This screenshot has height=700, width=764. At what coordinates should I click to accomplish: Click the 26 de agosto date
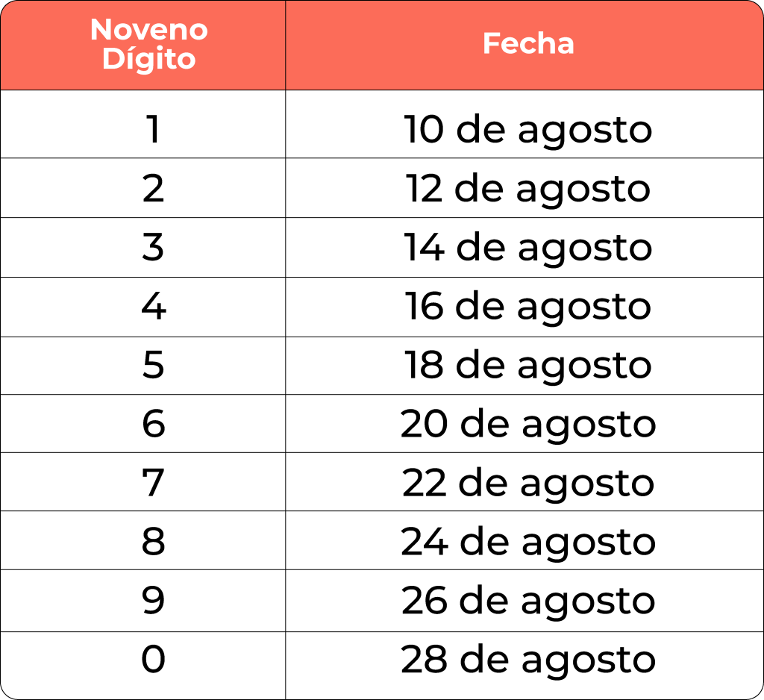click(x=528, y=601)
